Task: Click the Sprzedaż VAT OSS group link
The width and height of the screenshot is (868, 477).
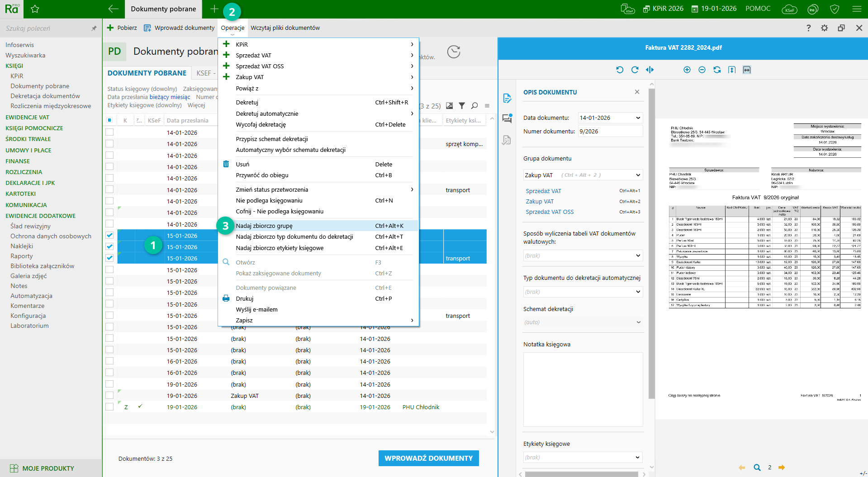Action: (x=550, y=212)
